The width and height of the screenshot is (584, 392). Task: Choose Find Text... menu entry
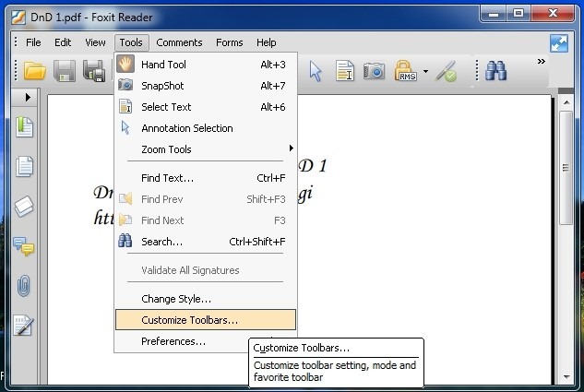pos(206,178)
